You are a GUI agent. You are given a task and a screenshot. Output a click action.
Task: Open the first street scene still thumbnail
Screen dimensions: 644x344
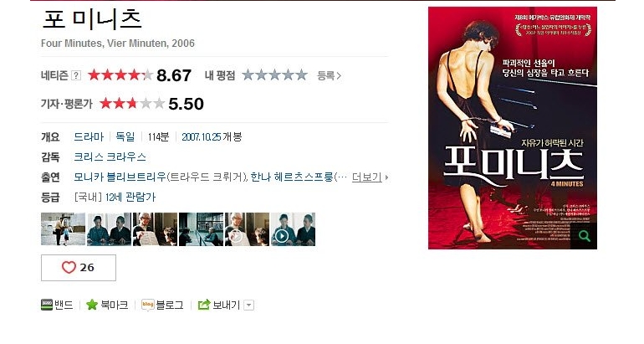pos(63,229)
